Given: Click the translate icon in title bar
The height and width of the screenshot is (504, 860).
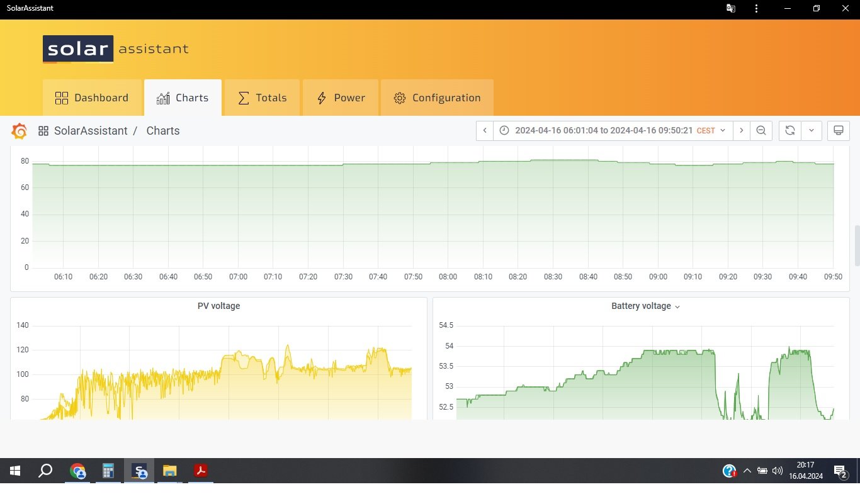Looking at the screenshot, I should tap(731, 9).
